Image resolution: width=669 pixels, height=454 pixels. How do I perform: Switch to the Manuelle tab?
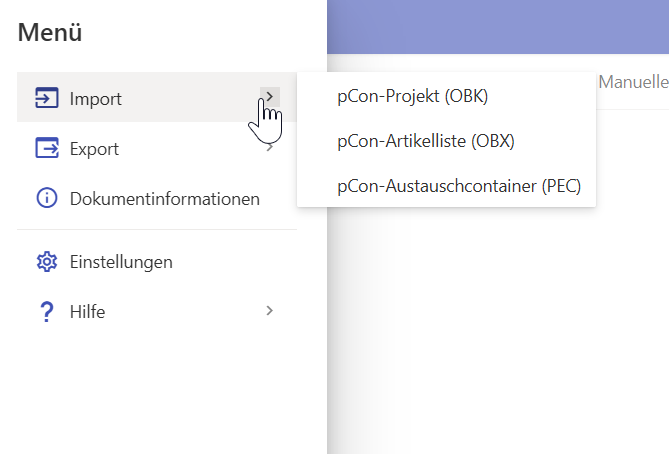634,82
